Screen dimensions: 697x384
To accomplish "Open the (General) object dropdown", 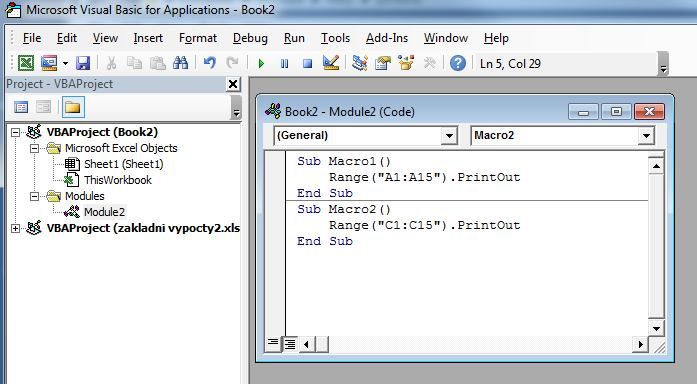I will point(449,136).
